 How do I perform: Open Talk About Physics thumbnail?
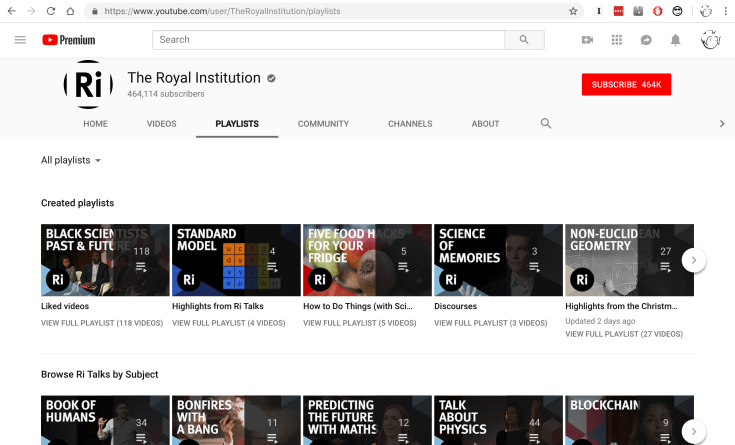tap(498, 420)
